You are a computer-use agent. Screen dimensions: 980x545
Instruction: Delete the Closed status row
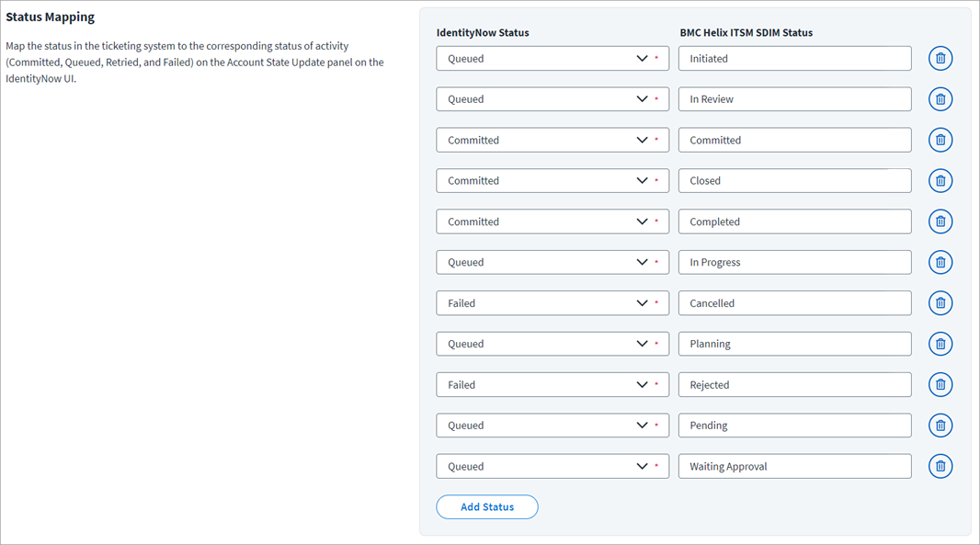tap(940, 180)
